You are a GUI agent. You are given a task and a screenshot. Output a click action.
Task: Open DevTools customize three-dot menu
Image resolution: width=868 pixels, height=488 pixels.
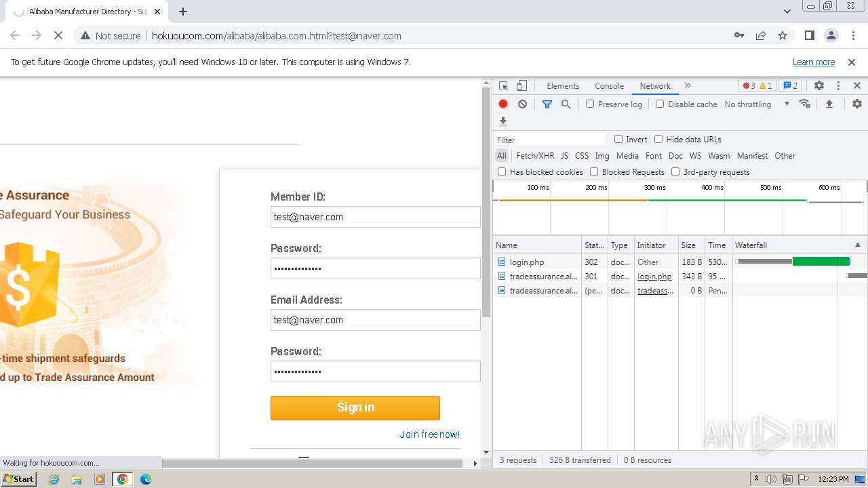(x=838, y=86)
